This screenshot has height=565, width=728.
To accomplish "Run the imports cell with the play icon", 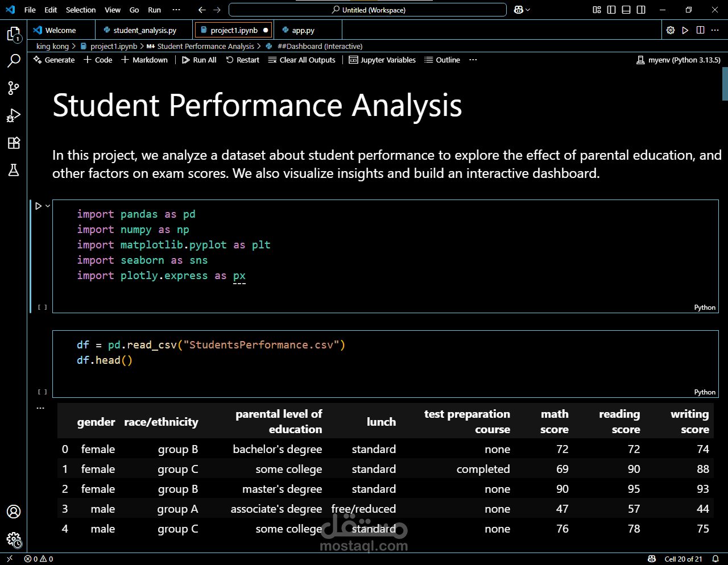I will tap(38, 206).
